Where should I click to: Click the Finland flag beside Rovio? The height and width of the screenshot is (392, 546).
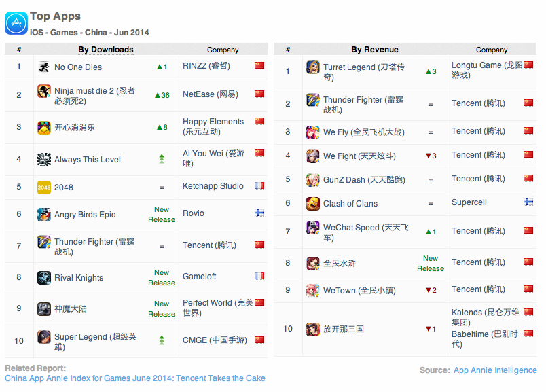tap(259, 213)
